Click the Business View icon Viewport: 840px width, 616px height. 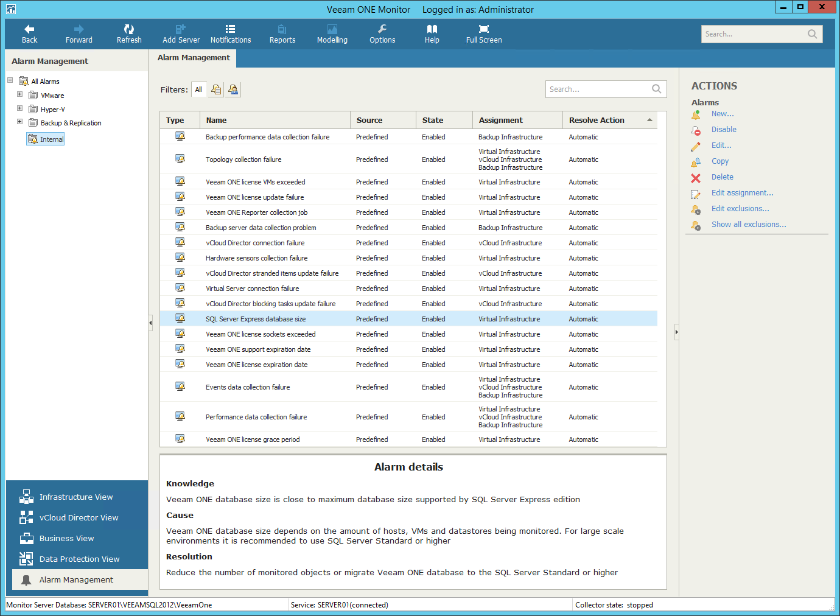(26, 538)
